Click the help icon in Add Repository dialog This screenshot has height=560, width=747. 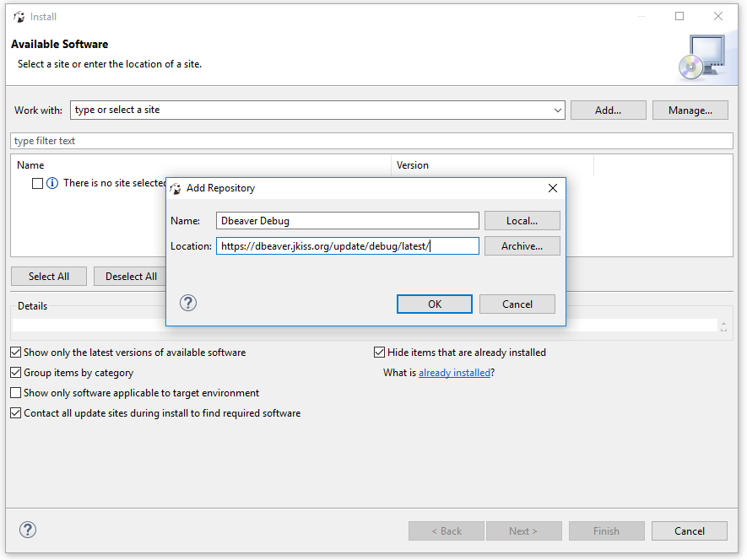(188, 303)
